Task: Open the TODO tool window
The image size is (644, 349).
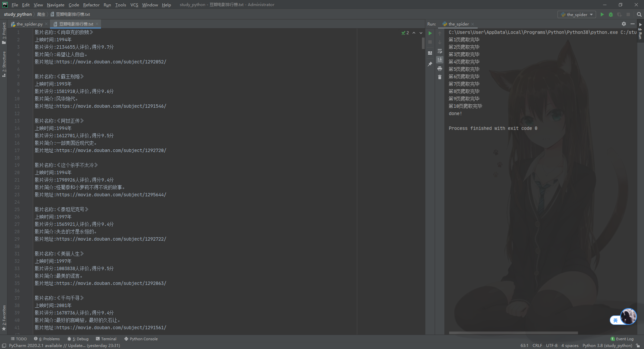Action: click(19, 339)
